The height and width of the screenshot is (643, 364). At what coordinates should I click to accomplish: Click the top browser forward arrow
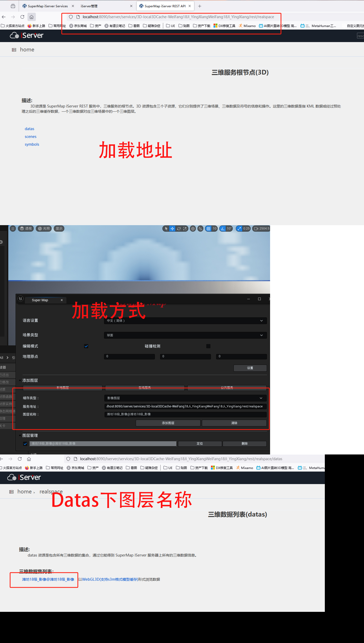coord(13,17)
